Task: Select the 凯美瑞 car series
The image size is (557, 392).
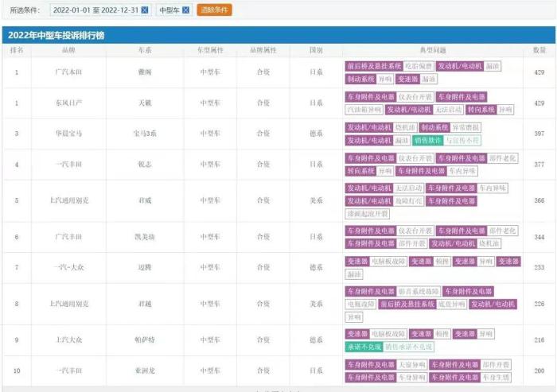Action: [x=145, y=237]
